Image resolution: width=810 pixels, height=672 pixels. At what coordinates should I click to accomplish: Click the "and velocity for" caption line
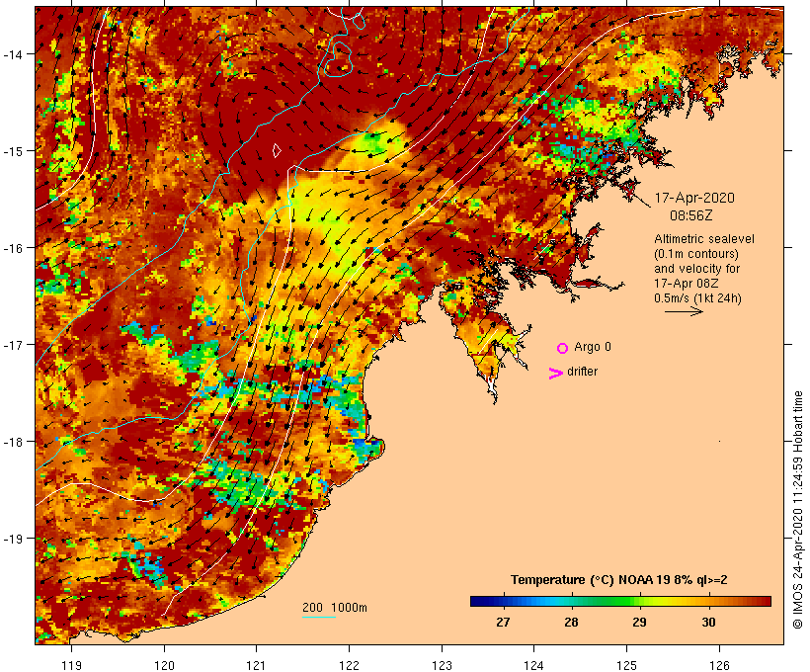coord(696,269)
